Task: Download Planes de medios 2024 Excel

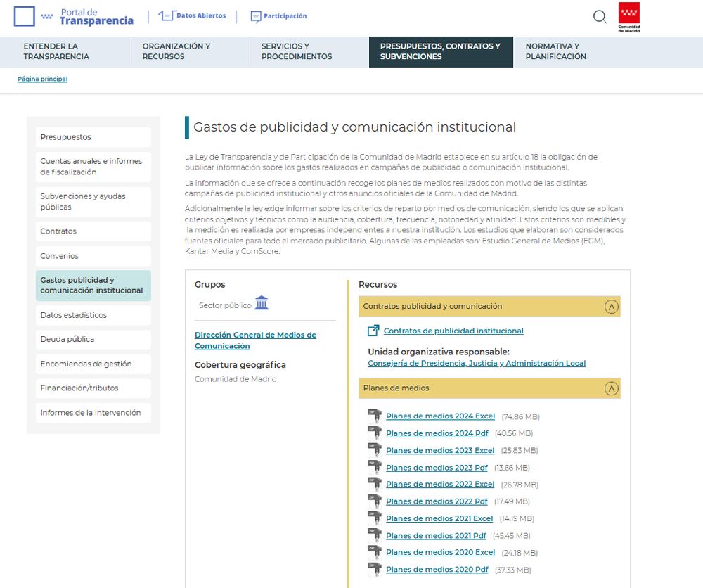Action: [440, 416]
